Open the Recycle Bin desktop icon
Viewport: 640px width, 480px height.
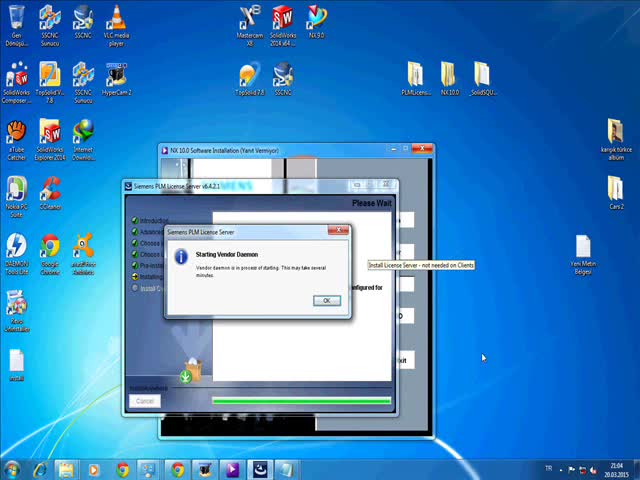[x=16, y=24]
